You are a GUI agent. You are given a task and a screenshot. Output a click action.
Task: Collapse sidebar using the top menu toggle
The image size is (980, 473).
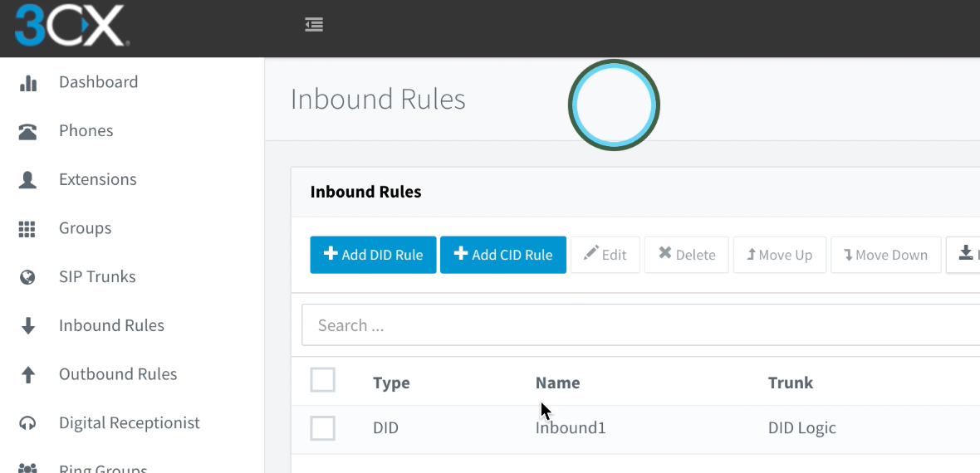coord(314,25)
